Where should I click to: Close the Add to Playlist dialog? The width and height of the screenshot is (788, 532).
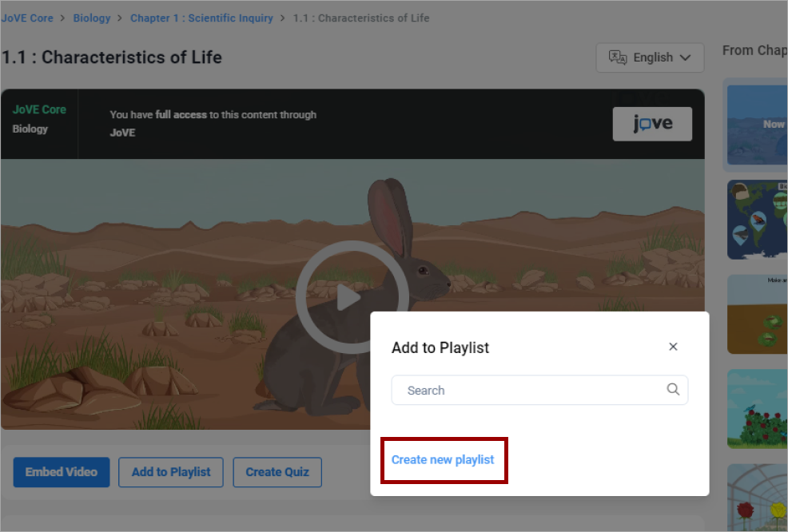click(673, 347)
